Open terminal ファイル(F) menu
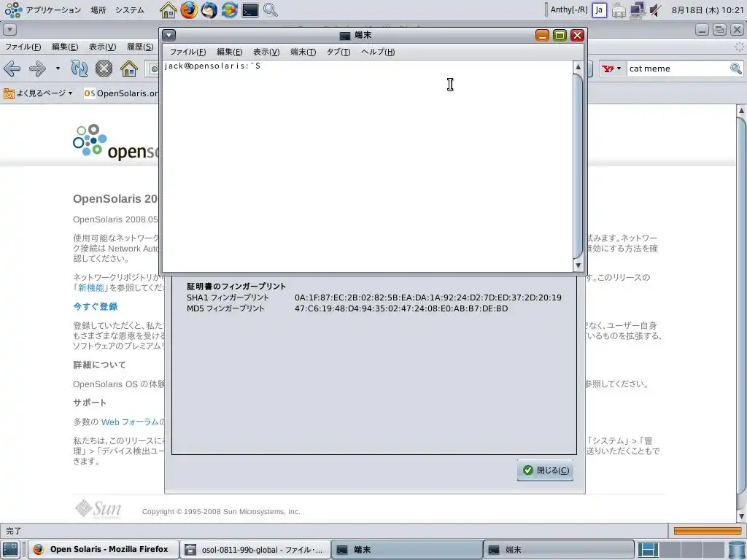The image size is (747, 560). (187, 52)
